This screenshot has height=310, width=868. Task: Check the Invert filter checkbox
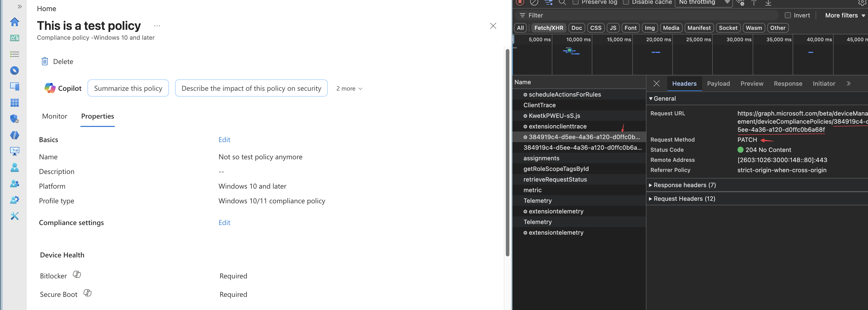click(x=788, y=15)
